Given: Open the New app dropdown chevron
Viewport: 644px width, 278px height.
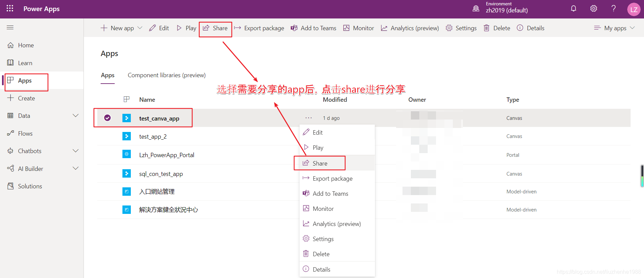Looking at the screenshot, I should click(140, 28).
